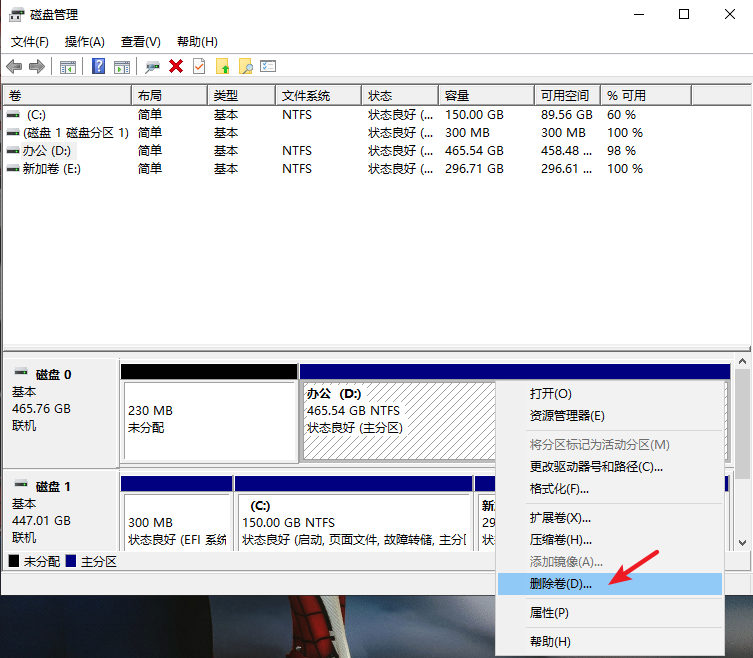
Task: Click the folder with magnifier toolbar icon
Action: 245,66
